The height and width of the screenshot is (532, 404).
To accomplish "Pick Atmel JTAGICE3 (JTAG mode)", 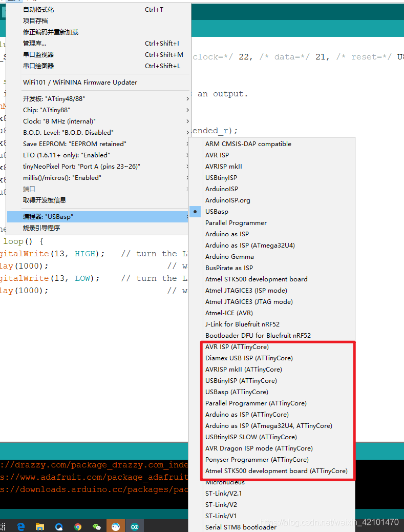I will click(272, 302).
